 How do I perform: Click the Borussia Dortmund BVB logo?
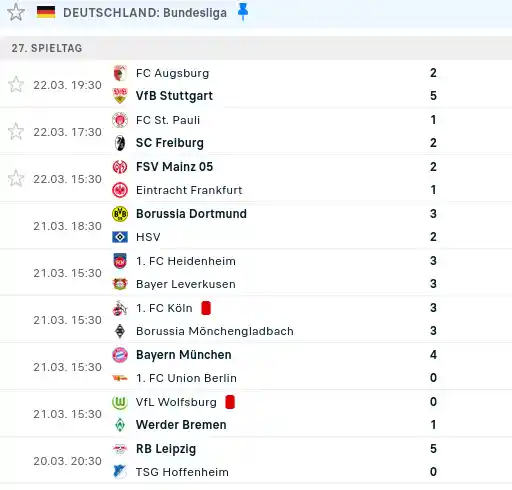[x=120, y=214]
